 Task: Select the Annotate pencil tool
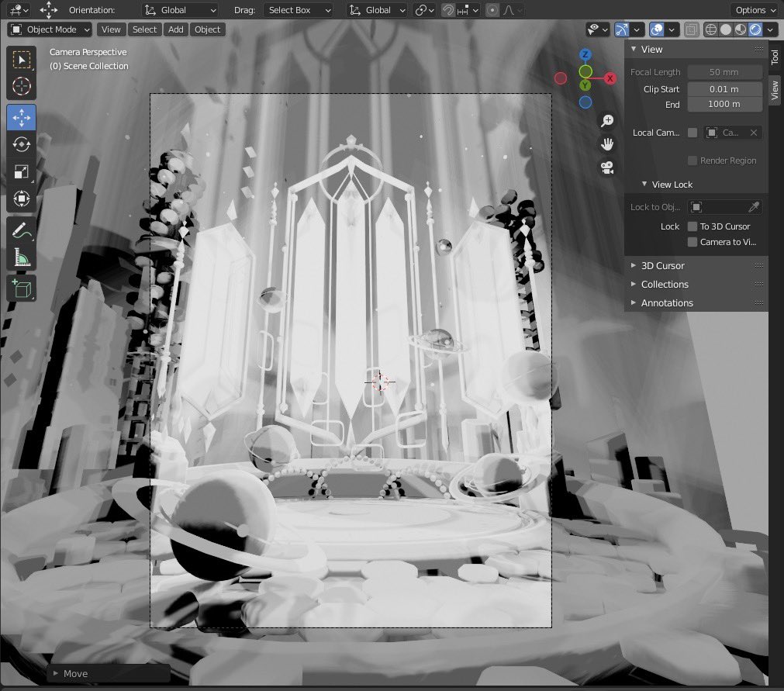pyautogui.click(x=21, y=230)
